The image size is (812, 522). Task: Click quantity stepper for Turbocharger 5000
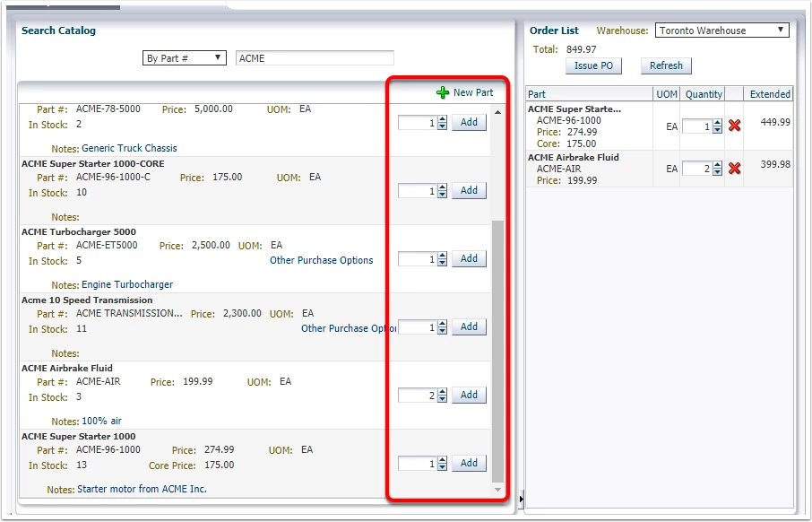point(442,259)
